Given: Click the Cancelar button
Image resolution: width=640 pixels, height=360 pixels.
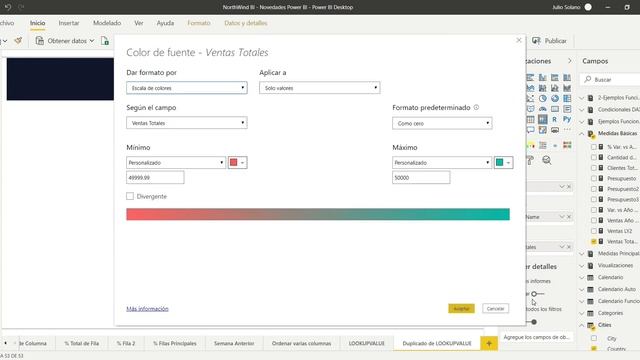Looking at the screenshot, I should [x=496, y=309].
